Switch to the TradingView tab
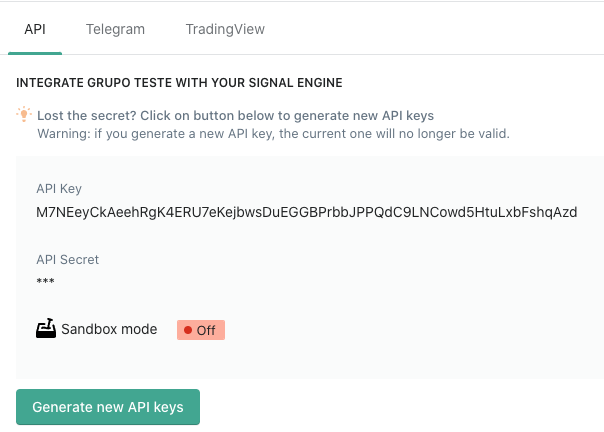 (225, 29)
